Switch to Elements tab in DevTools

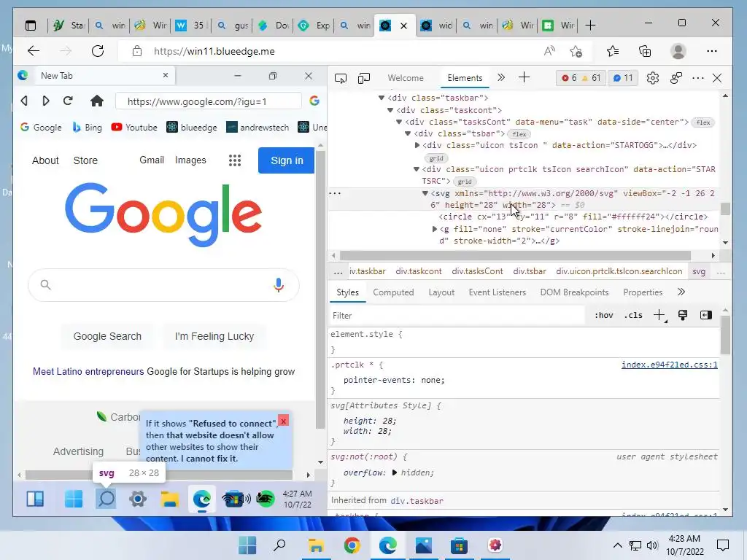465,78
